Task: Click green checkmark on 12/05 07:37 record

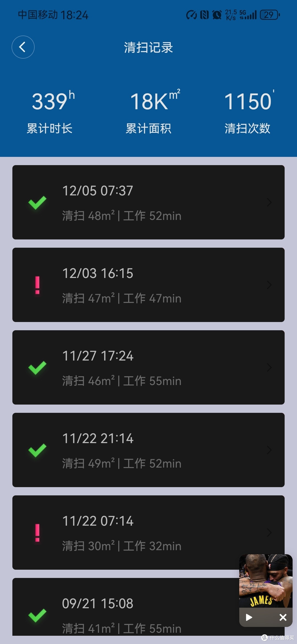Action: [x=37, y=203]
